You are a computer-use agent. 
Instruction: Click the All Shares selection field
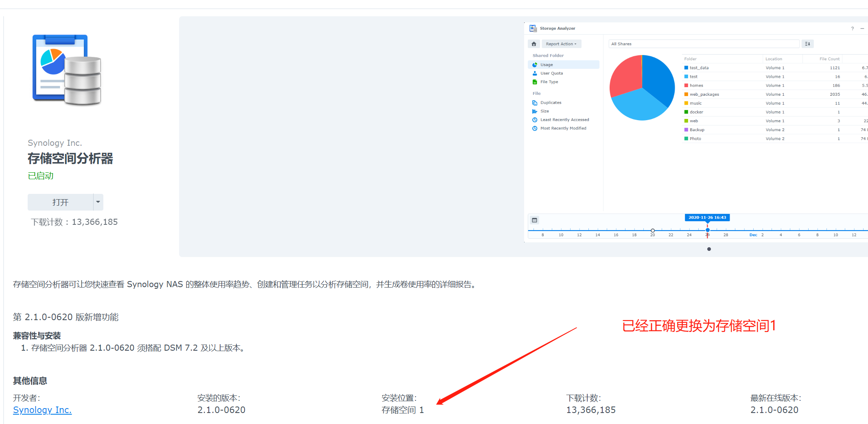pyautogui.click(x=704, y=44)
